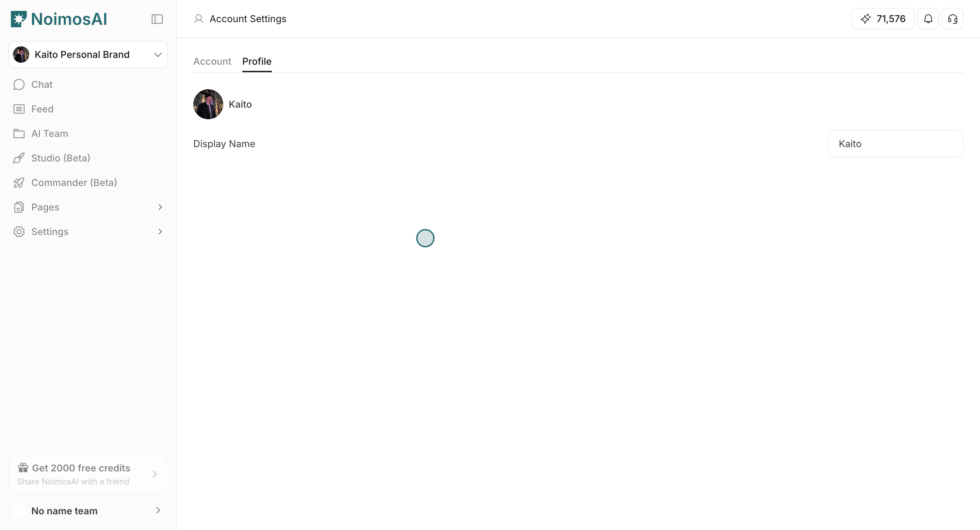Viewport: 980px width, 530px height.
Task: Click Get 2000 free credits banner
Action: (88, 474)
